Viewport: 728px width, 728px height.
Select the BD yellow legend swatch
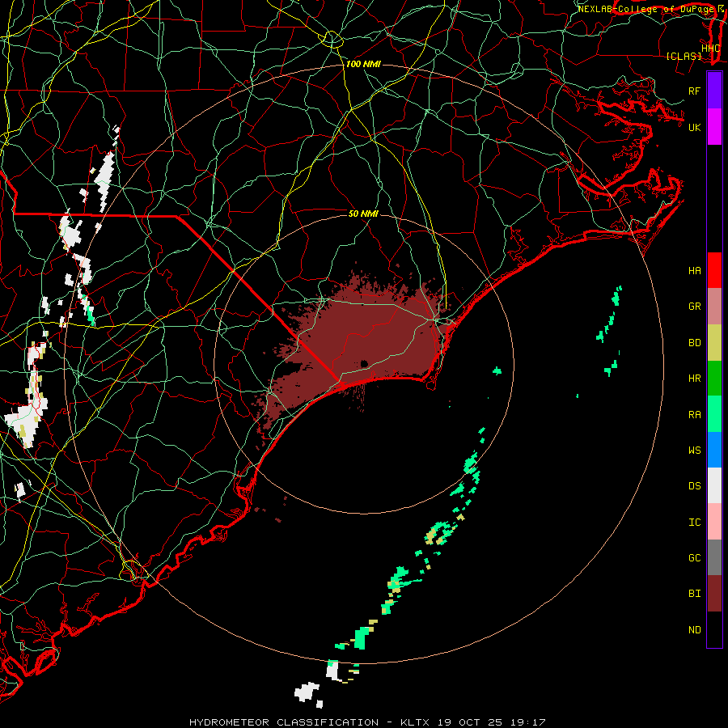[714, 342]
